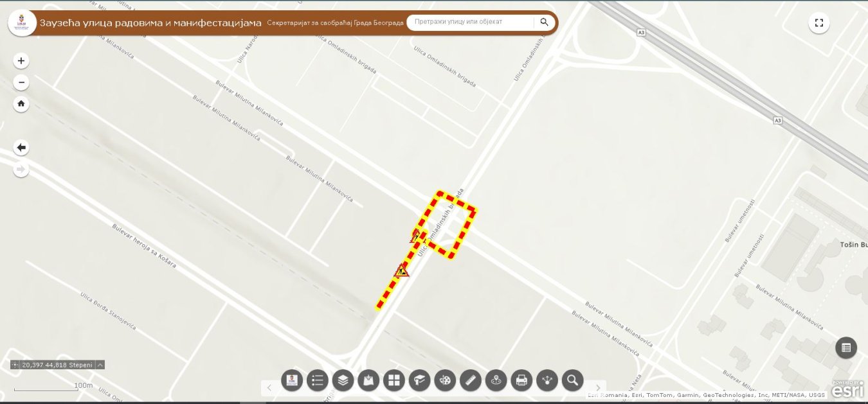868x404 pixels.
Task: Enter fullscreen map view
Action: point(818,23)
